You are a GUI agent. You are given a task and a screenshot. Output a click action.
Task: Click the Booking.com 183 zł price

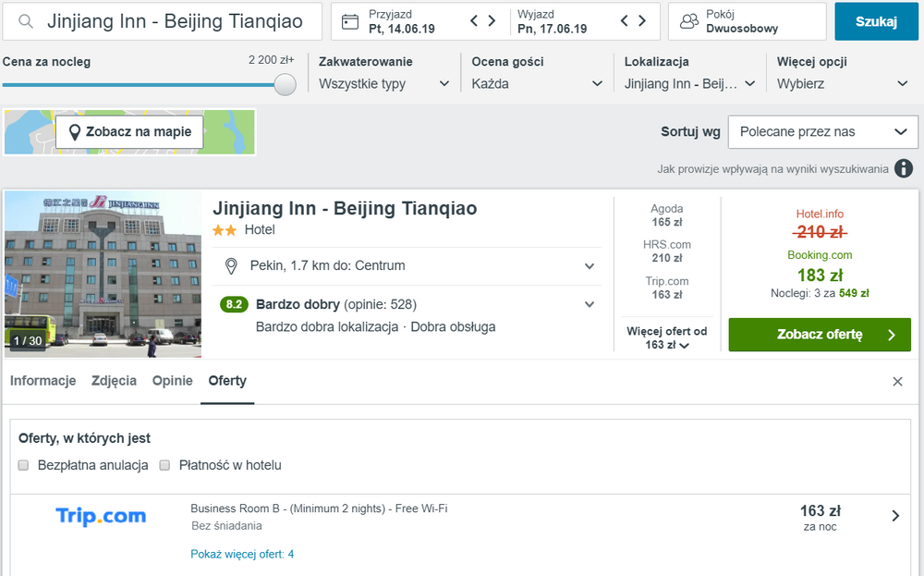pyautogui.click(x=820, y=276)
